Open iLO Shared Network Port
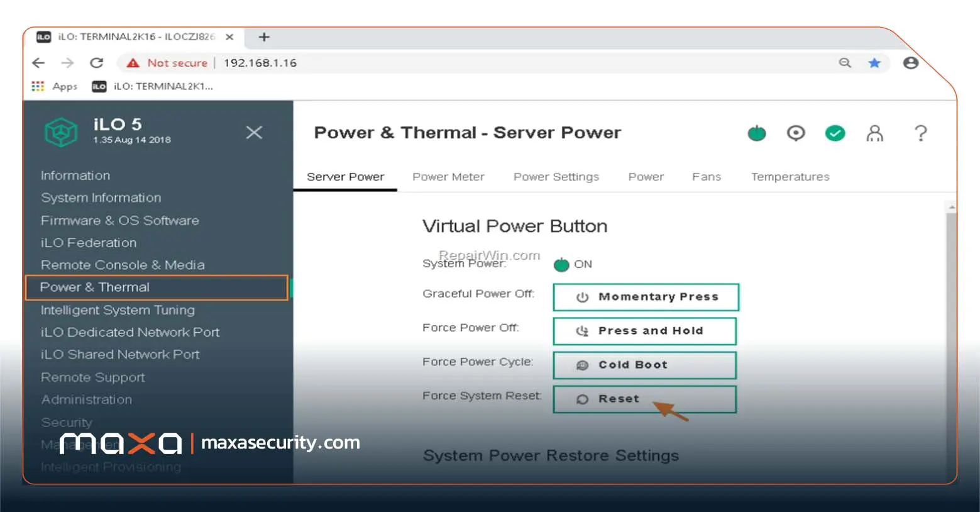Image resolution: width=980 pixels, height=512 pixels. click(120, 354)
